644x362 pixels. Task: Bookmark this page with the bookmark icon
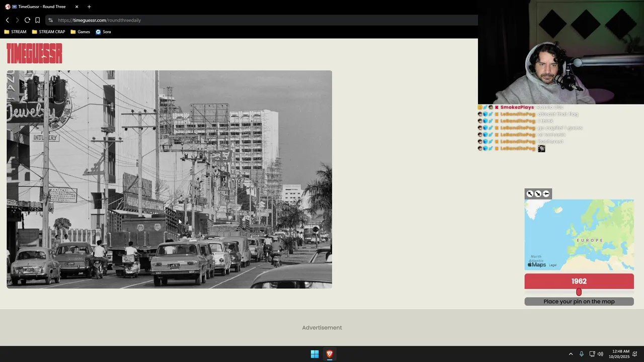(x=37, y=20)
